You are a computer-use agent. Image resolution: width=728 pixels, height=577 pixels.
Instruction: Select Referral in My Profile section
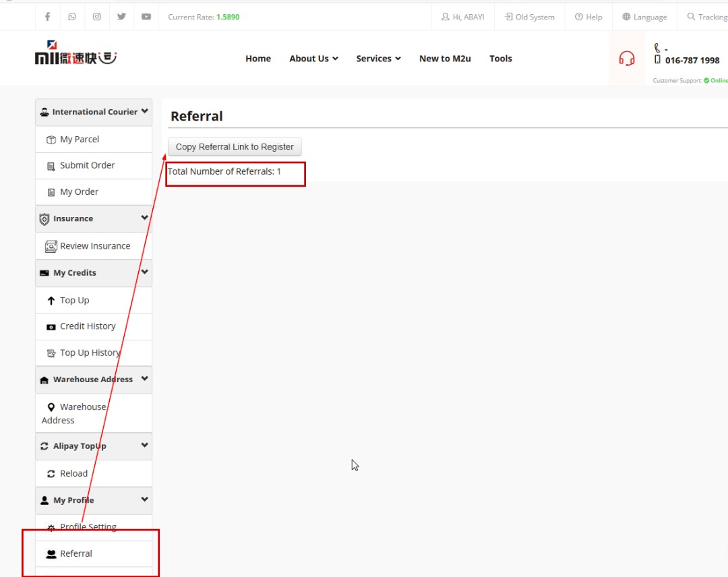pyautogui.click(x=75, y=553)
